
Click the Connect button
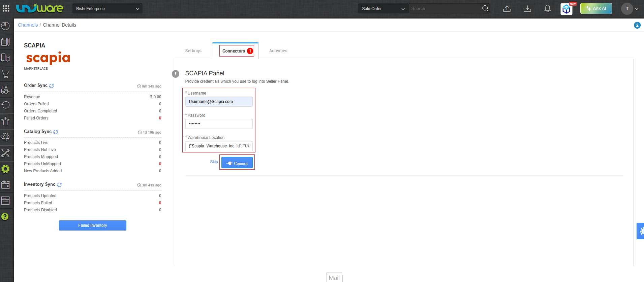point(237,163)
